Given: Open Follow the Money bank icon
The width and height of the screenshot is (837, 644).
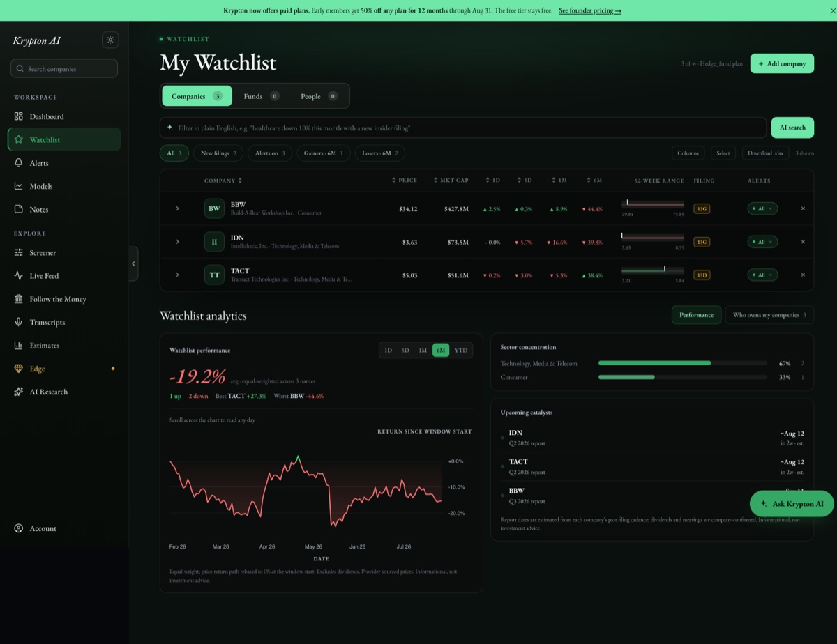Looking at the screenshot, I should [x=19, y=299].
